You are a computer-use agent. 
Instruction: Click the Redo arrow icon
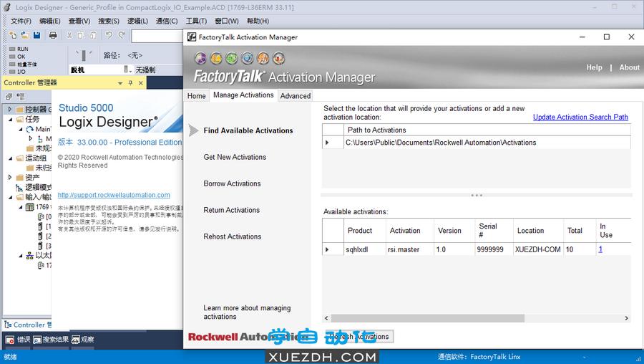coord(121,35)
